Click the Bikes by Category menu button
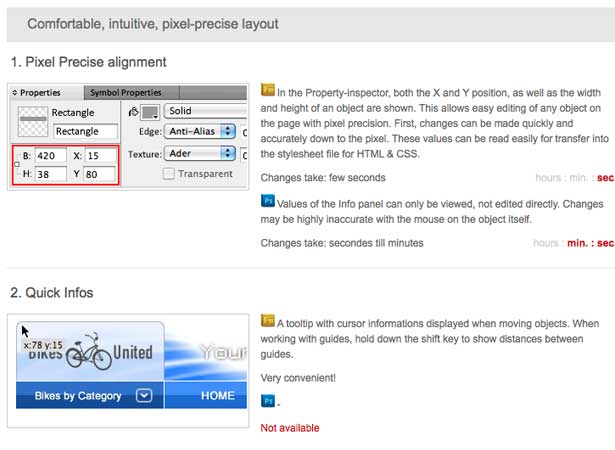 coord(90,395)
